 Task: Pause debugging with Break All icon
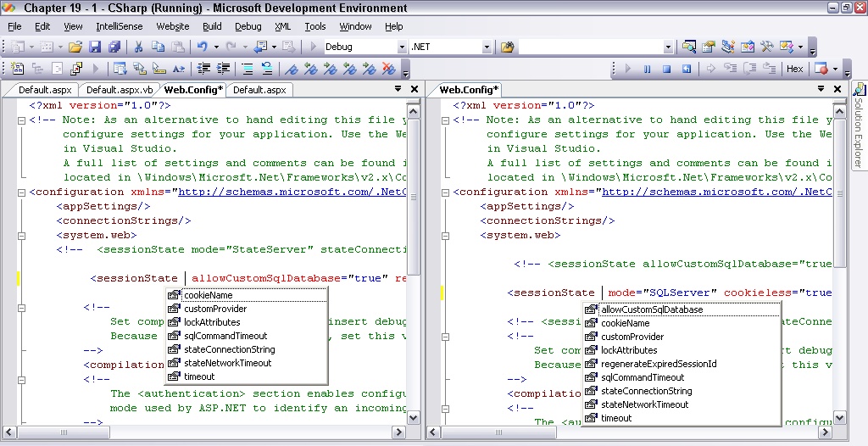pos(647,69)
